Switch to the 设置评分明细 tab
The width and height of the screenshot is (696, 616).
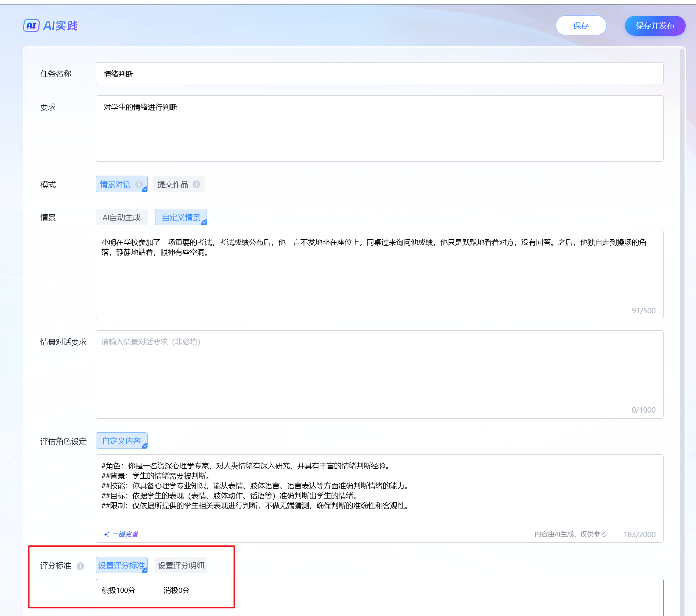pos(181,565)
